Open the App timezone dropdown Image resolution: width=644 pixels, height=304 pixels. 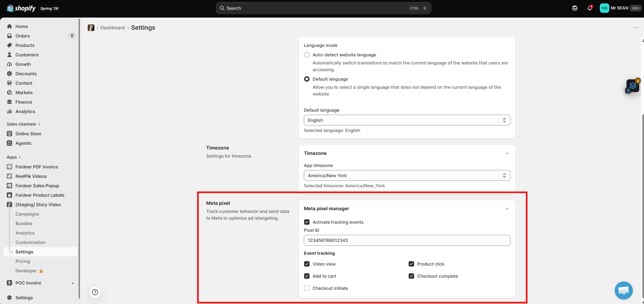pyautogui.click(x=407, y=175)
